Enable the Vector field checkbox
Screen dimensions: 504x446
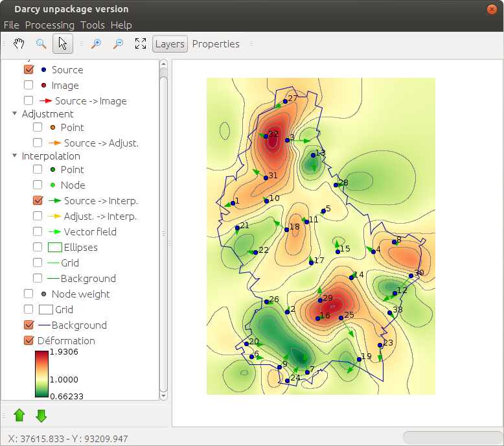point(38,232)
